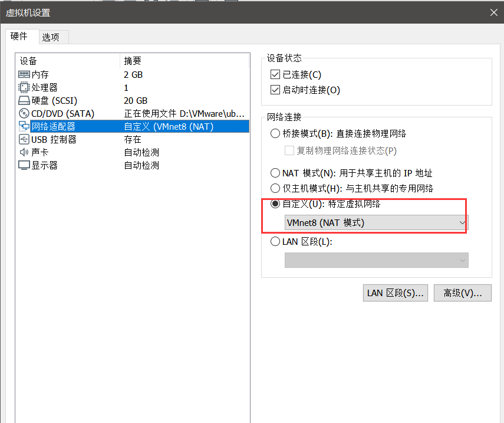Click the CD/DVD (SATA) disc icon

click(24, 113)
